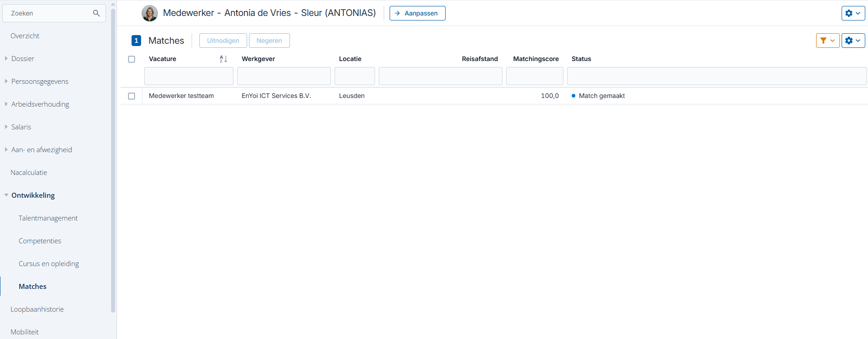
Task: Click the Aanpassen button
Action: (417, 13)
